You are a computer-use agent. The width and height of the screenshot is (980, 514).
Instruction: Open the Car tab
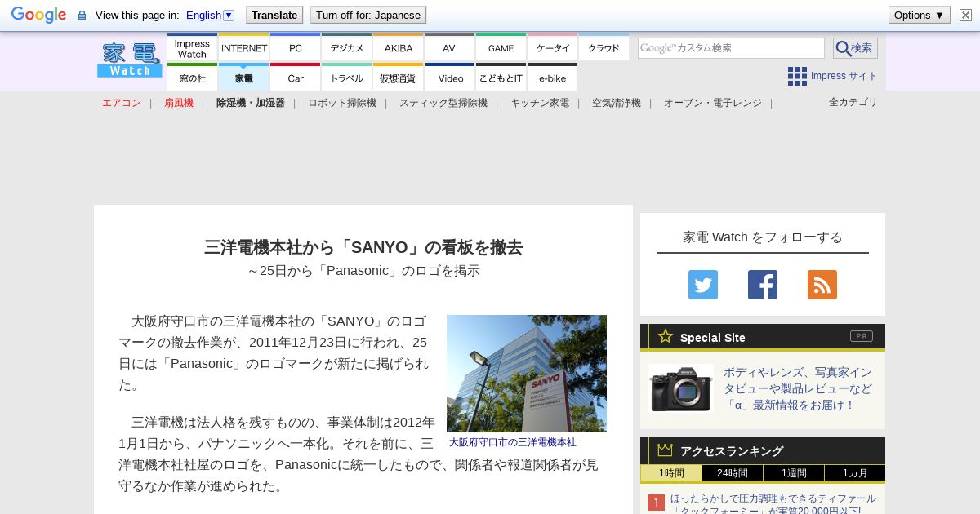296,78
